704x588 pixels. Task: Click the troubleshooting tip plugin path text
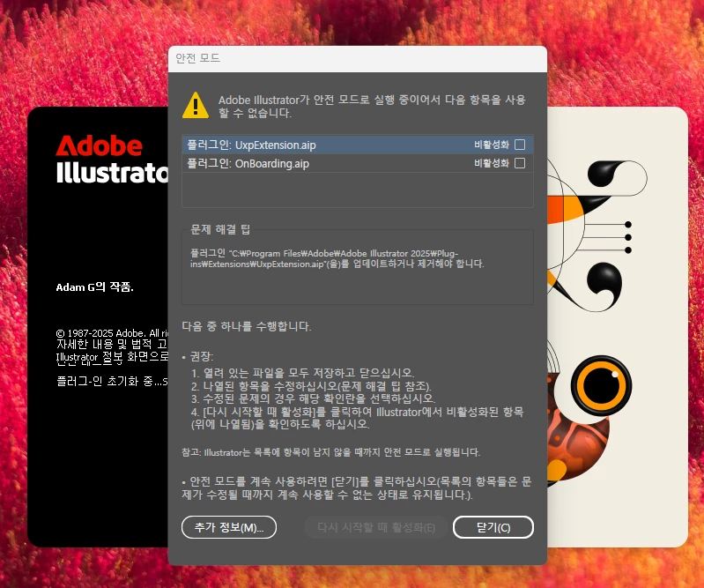click(337, 259)
